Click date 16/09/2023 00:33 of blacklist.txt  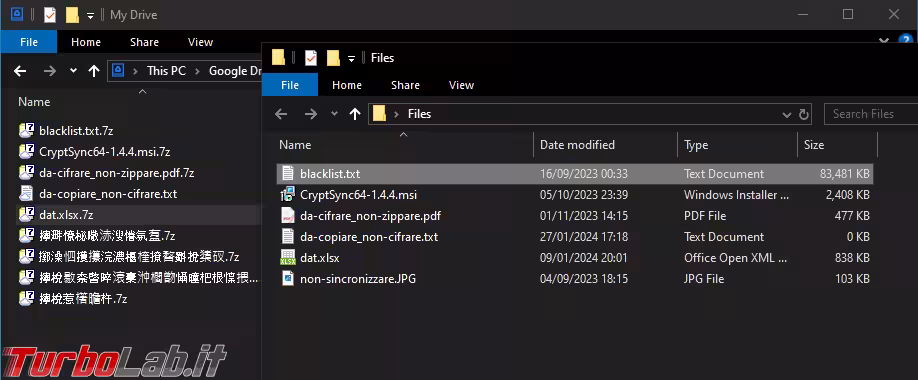584,173
